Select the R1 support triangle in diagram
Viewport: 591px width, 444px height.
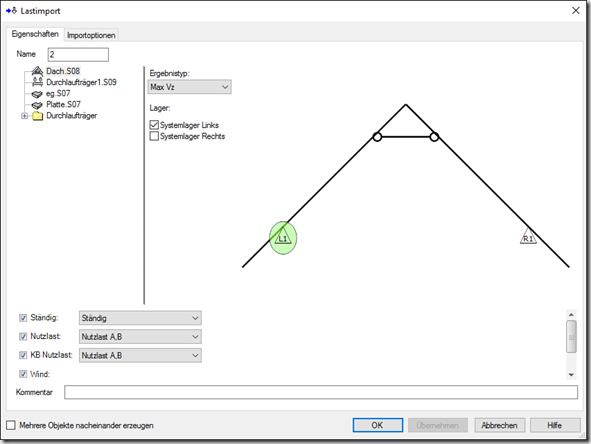[x=528, y=237]
